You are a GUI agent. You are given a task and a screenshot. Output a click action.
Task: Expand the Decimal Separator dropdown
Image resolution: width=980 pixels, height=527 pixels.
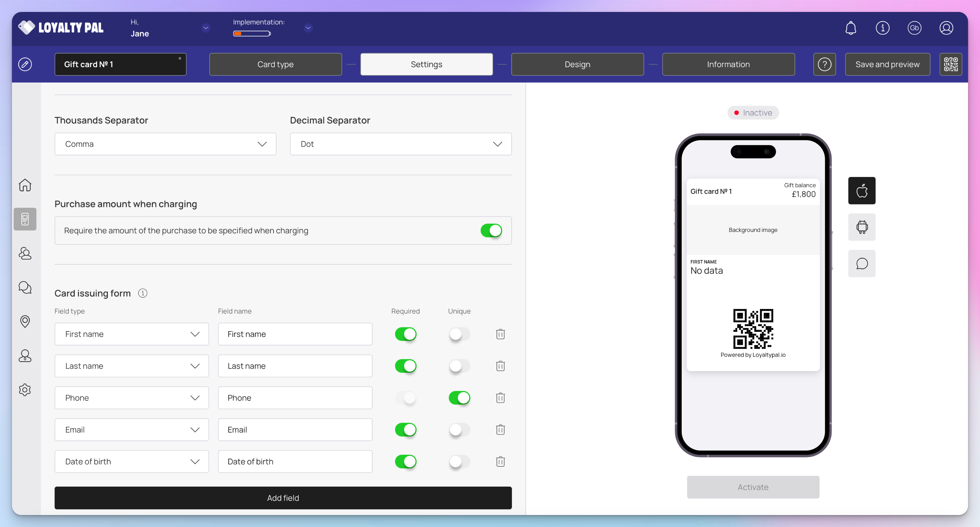tap(400, 144)
